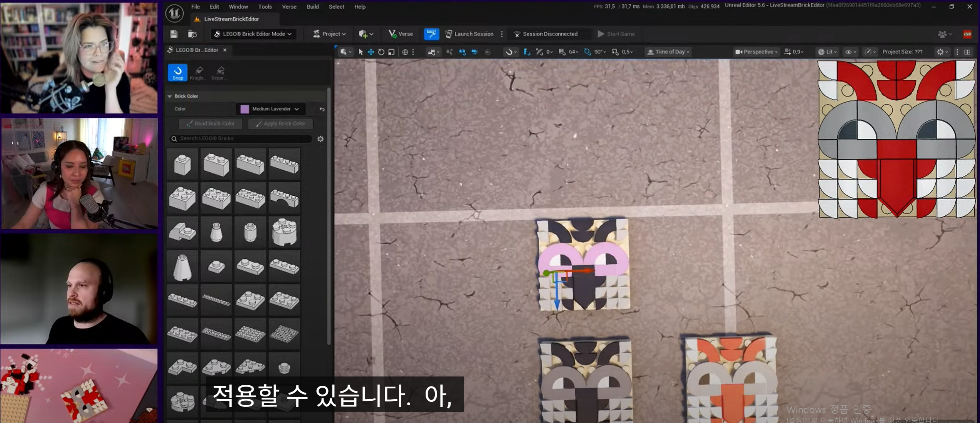Click the Kragle tool icon
The width and height of the screenshot is (980, 423).
(198, 72)
